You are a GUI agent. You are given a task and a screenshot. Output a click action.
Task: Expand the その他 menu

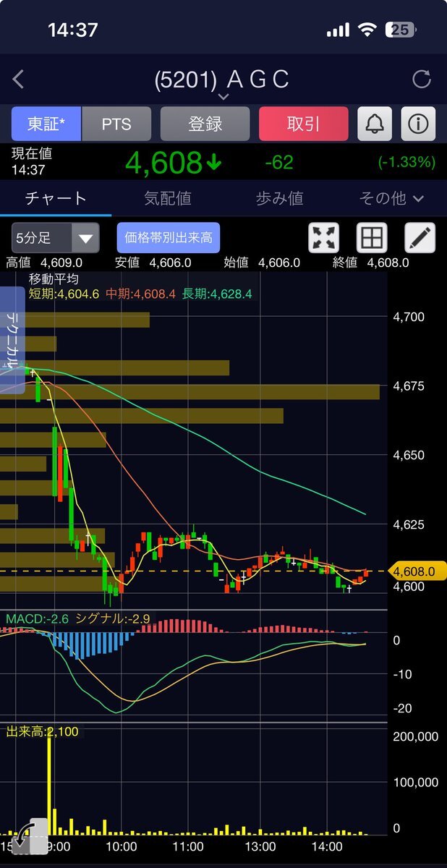(391, 198)
